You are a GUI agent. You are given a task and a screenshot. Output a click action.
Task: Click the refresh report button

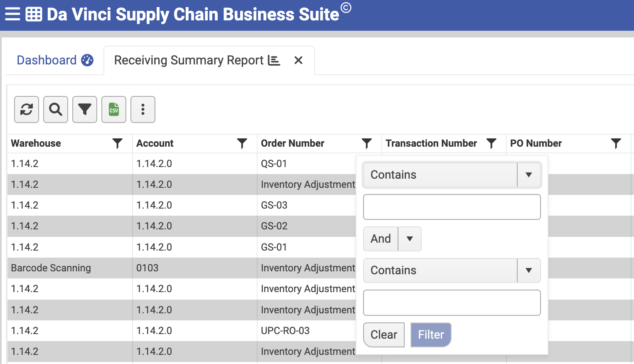coord(27,110)
